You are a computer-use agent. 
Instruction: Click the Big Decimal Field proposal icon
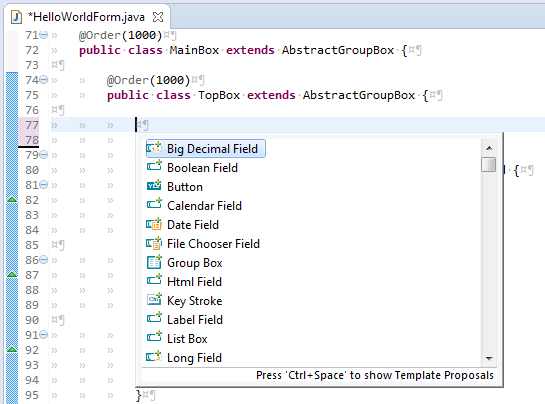154,148
